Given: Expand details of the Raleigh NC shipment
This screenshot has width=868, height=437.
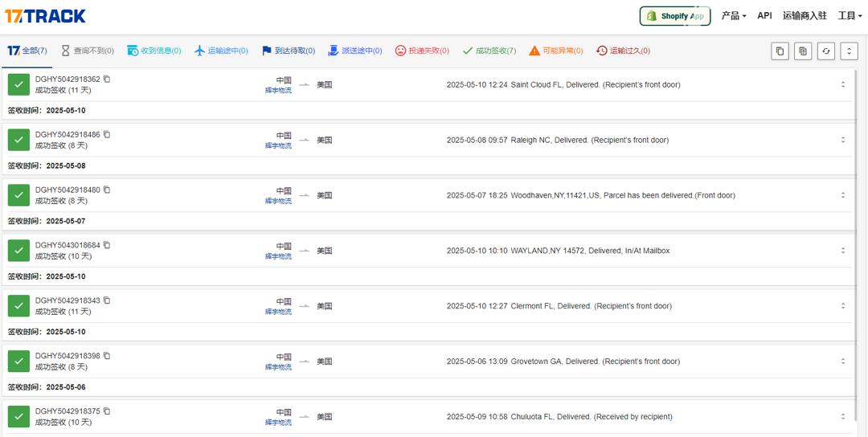Looking at the screenshot, I should click(x=843, y=140).
